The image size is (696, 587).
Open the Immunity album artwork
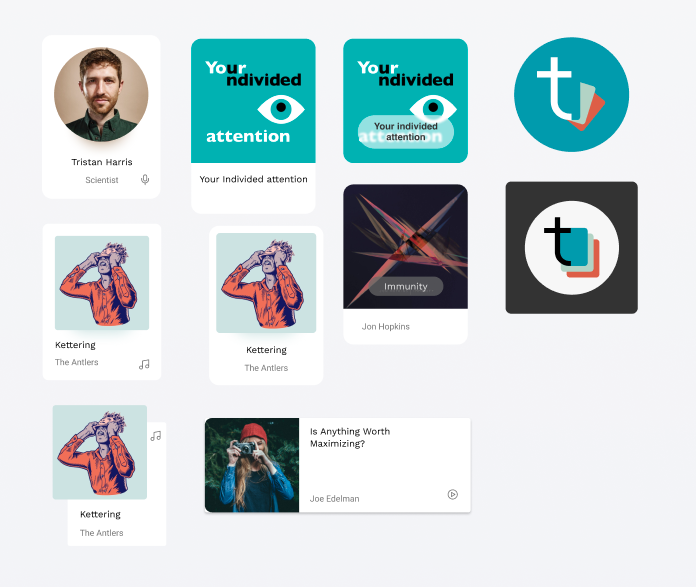tap(405, 246)
